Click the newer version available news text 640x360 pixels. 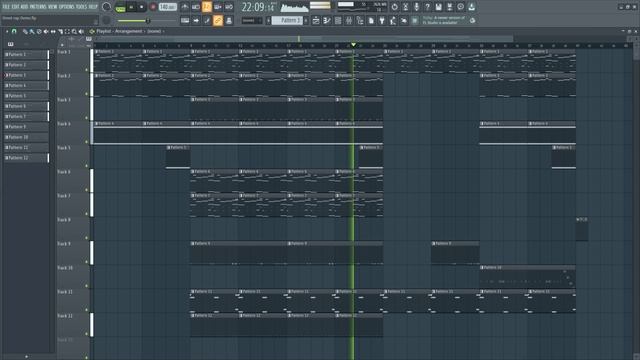coord(444,20)
